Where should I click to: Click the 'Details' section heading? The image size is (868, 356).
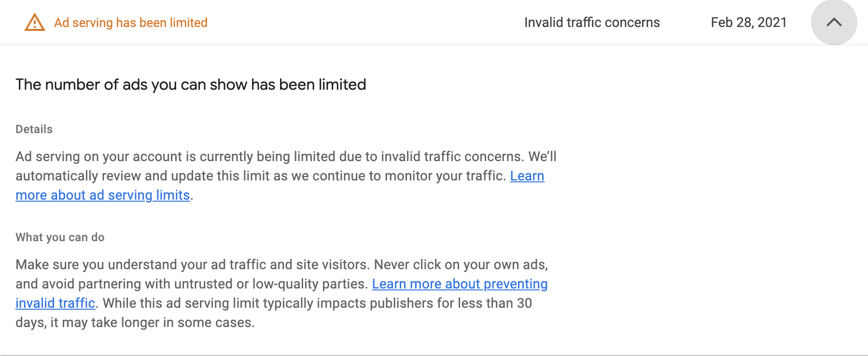(x=34, y=129)
